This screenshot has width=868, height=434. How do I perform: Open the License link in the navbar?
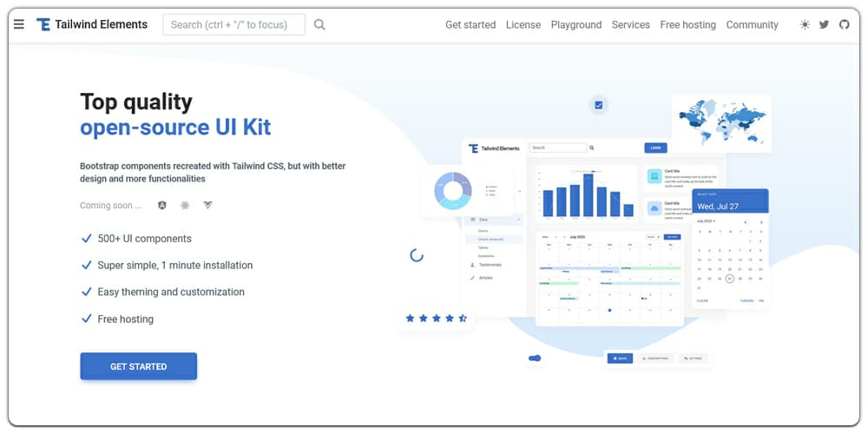click(523, 24)
